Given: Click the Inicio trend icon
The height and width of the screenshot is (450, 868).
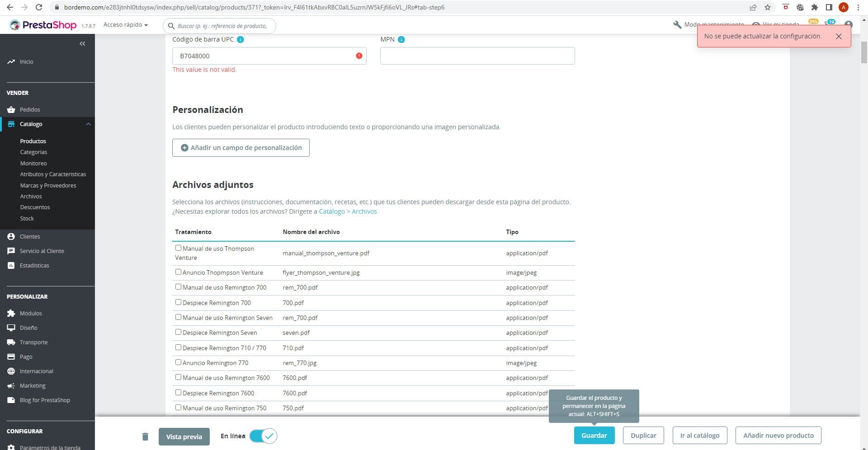Looking at the screenshot, I should point(11,61).
